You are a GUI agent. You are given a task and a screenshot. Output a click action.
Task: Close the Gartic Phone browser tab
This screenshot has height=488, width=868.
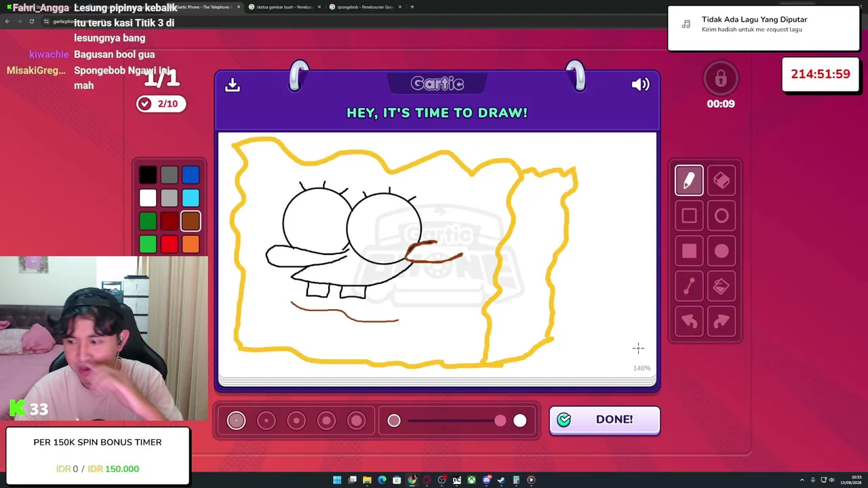click(239, 7)
